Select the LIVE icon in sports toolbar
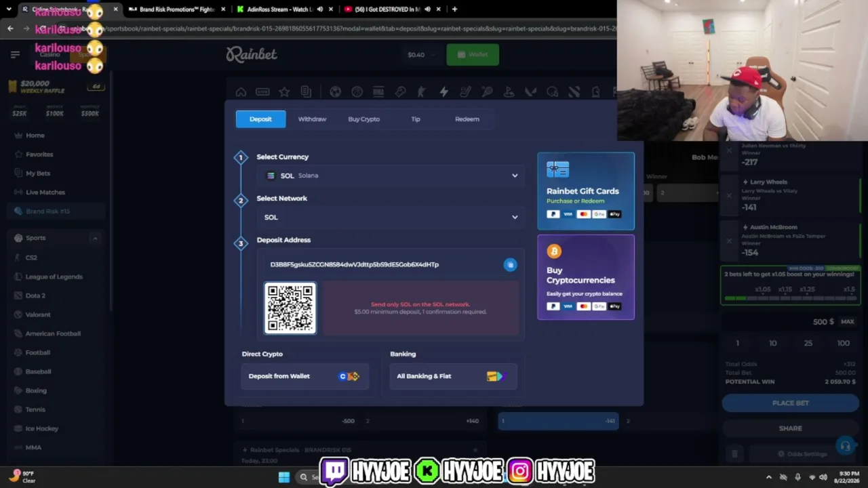 [x=262, y=92]
